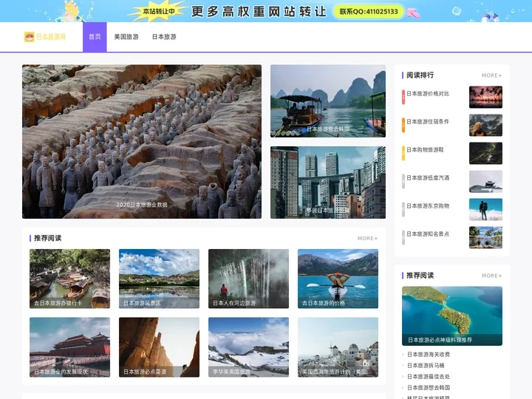Open the 日本旅游海关收费 sidebar link
The image size is (532, 399).
[x=429, y=355]
